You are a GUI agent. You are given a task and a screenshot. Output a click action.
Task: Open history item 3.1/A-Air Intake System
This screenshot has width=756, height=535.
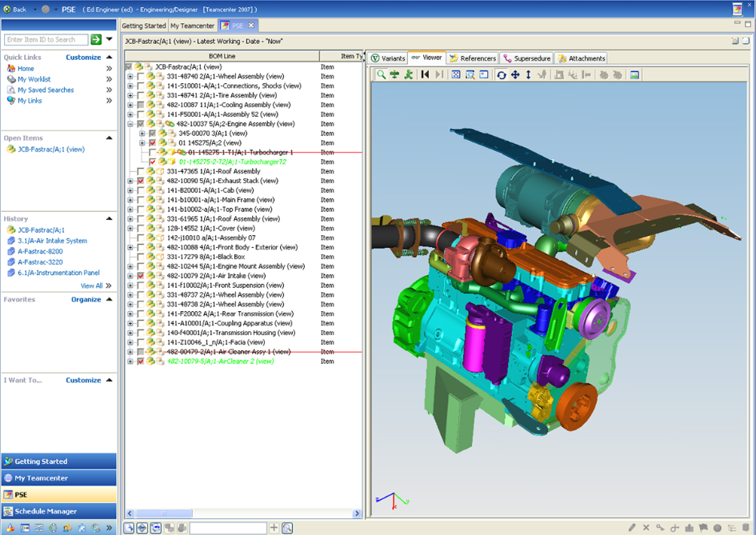point(53,241)
